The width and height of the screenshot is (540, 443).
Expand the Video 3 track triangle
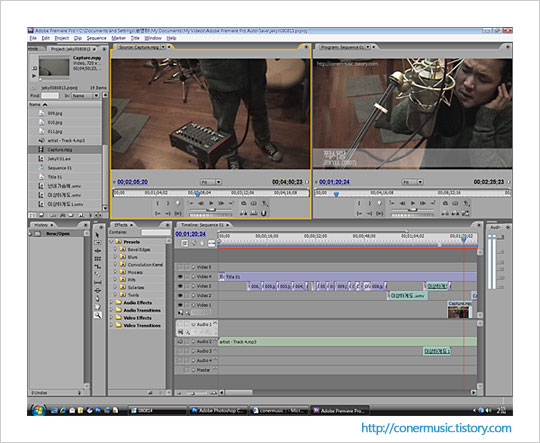point(193,286)
